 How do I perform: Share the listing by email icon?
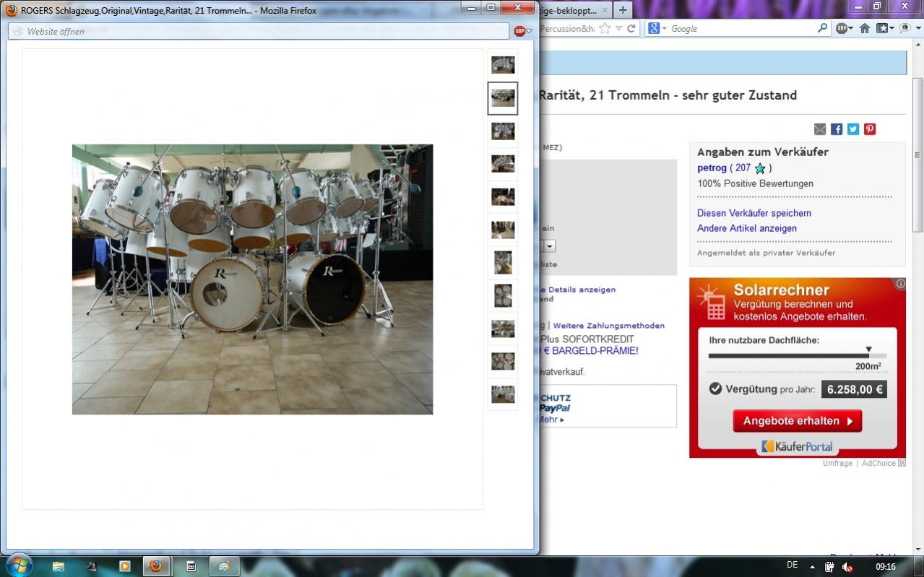coord(820,129)
